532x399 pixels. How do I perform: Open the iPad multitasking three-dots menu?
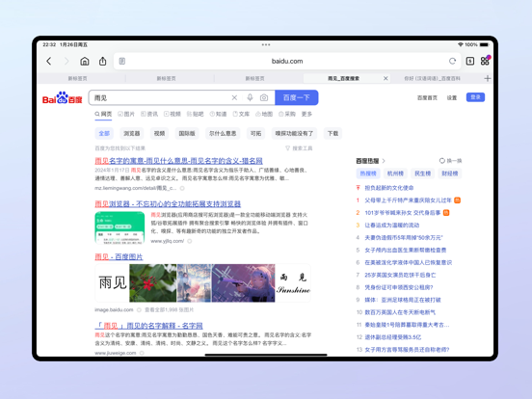coord(266,44)
